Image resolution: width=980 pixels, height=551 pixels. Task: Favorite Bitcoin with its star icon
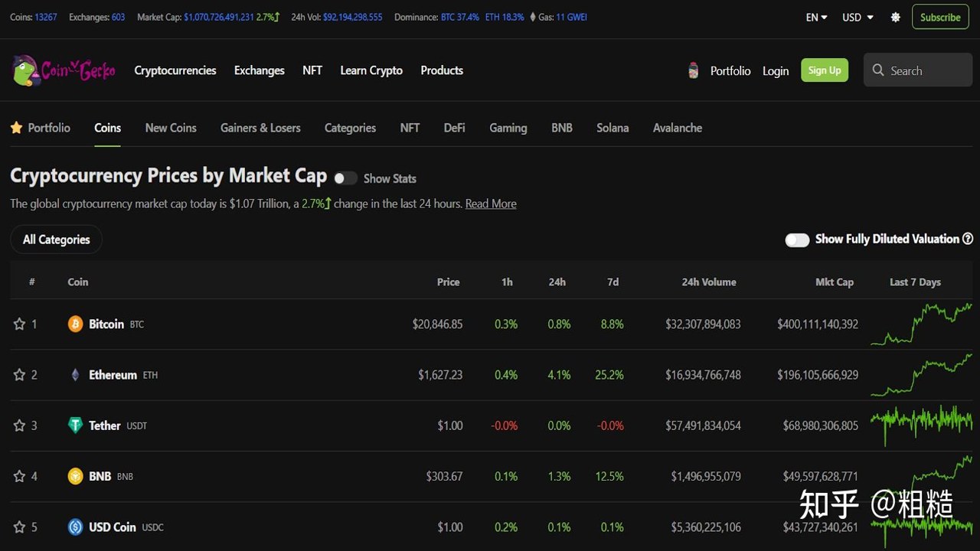point(19,324)
